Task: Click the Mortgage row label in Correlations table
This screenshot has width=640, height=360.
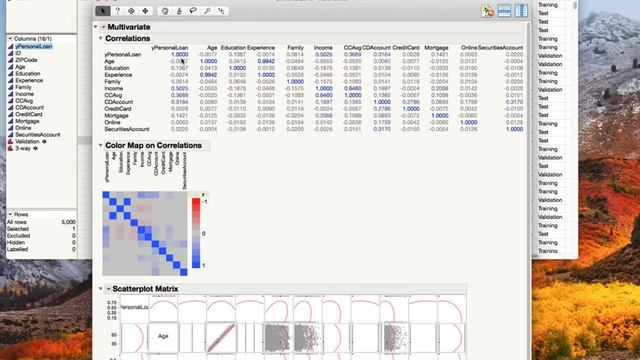Action: (x=117, y=116)
